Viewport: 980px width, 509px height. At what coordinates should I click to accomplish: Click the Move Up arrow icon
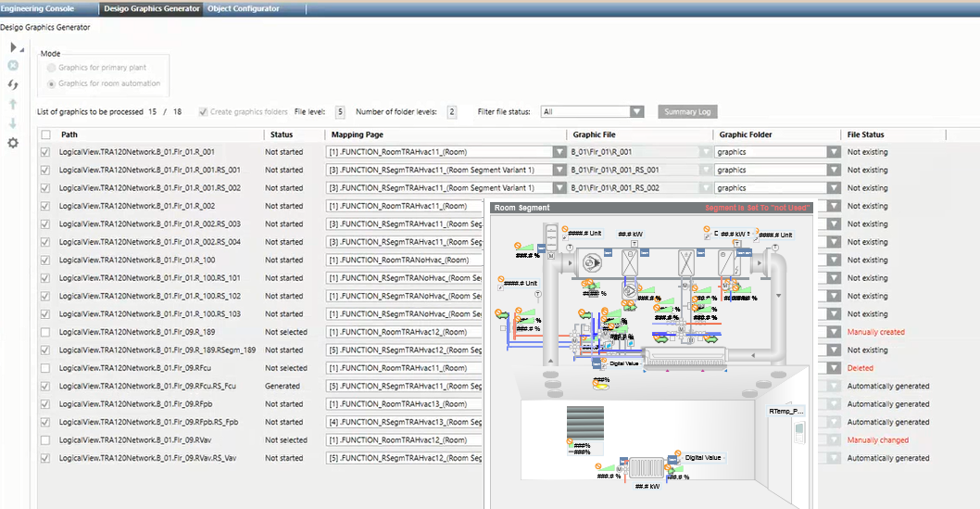(13, 104)
